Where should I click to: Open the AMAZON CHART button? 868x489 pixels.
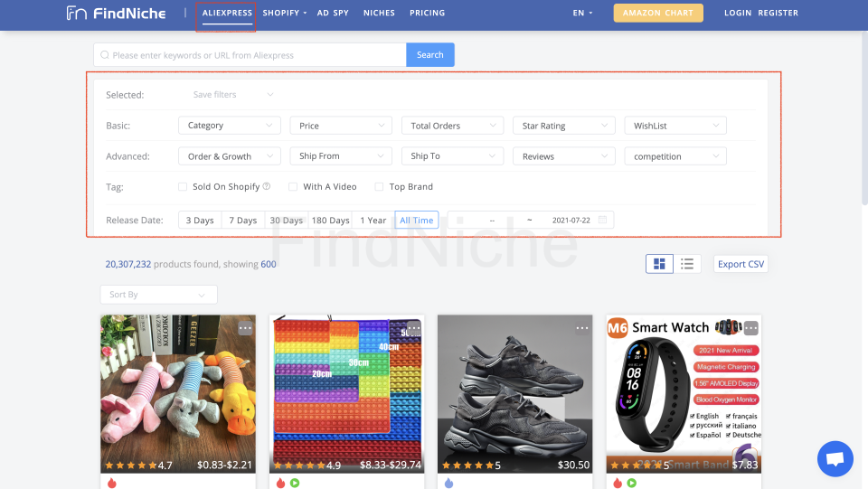coord(658,13)
